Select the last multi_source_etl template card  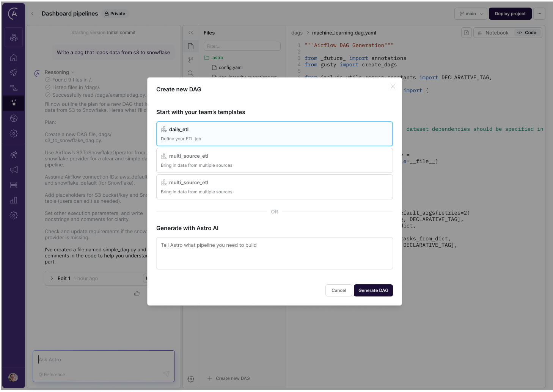pyautogui.click(x=275, y=187)
